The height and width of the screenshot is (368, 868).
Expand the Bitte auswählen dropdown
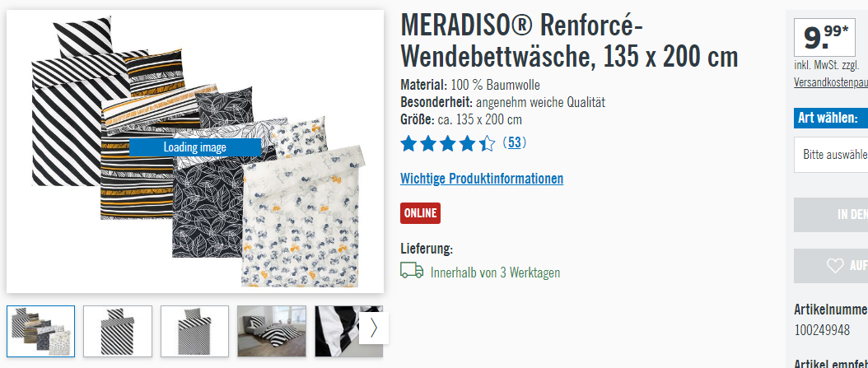pos(831,155)
